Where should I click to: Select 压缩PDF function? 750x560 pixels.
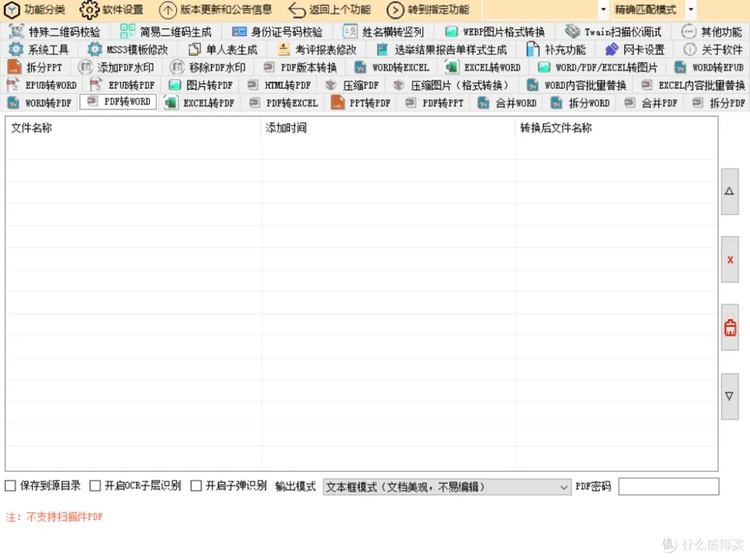click(x=352, y=85)
